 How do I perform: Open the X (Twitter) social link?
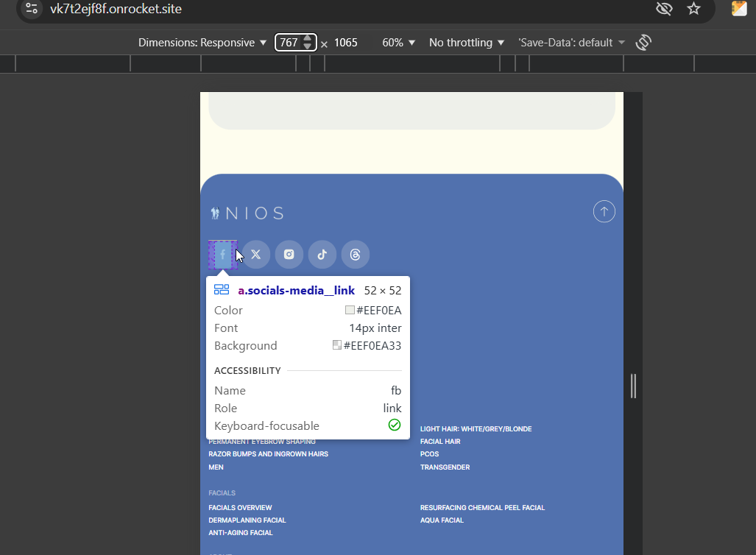255,255
